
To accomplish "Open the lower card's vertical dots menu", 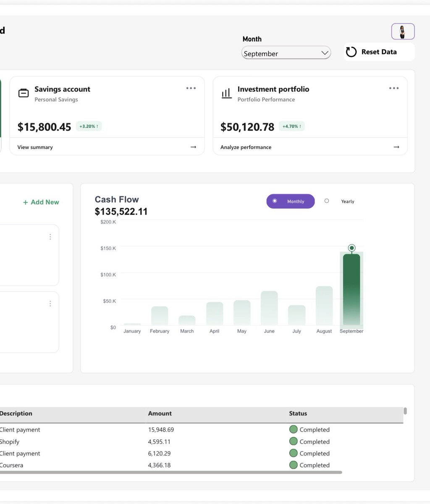I will tap(50, 303).
